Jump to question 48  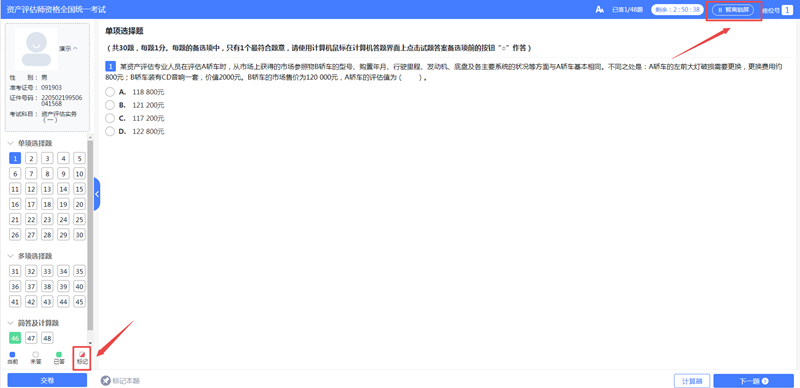(47, 338)
